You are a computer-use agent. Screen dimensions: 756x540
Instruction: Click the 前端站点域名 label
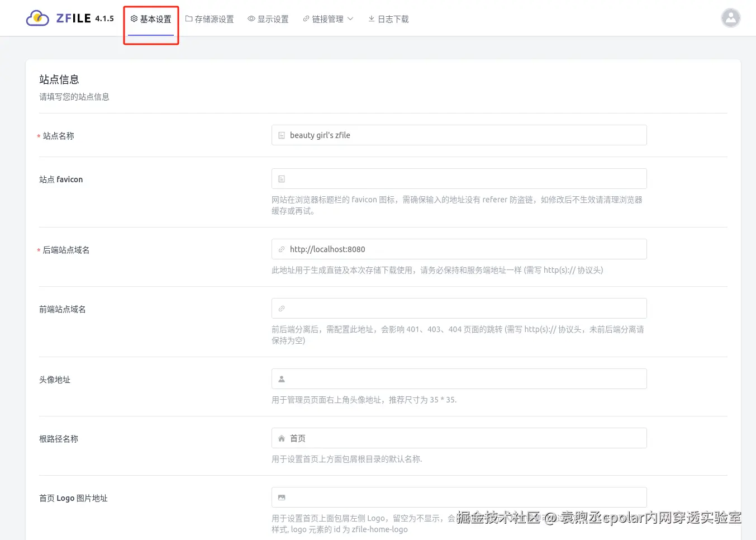tap(63, 309)
